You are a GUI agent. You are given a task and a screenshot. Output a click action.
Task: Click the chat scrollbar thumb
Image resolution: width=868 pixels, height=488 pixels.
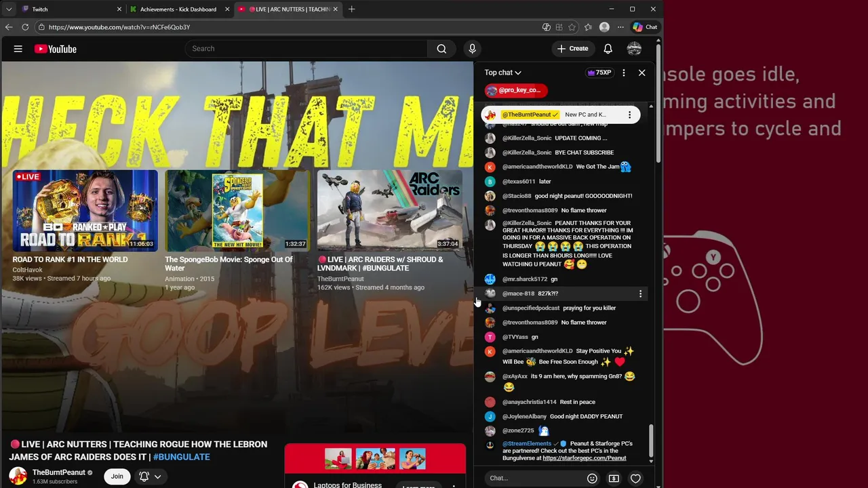pos(651,441)
